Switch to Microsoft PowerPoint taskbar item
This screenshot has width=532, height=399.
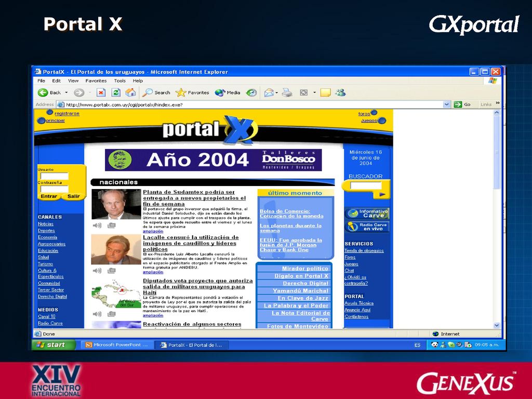[117, 345]
